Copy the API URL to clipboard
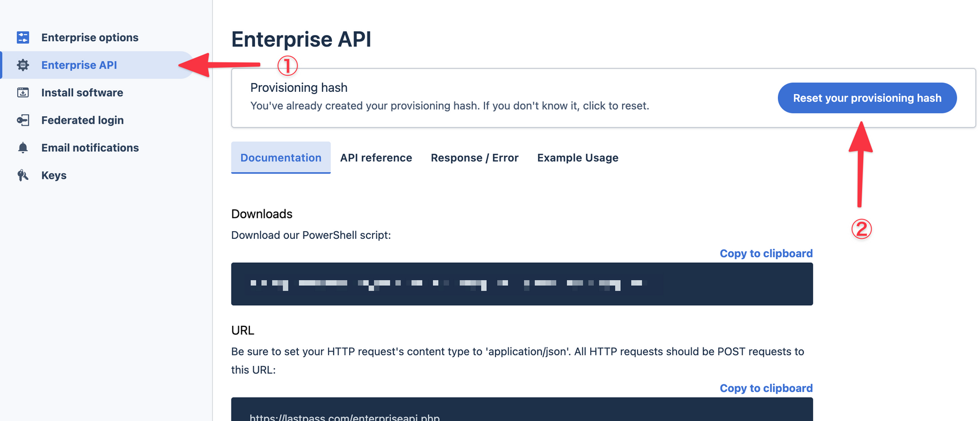Viewport: 980px width, 421px height. 766,388
